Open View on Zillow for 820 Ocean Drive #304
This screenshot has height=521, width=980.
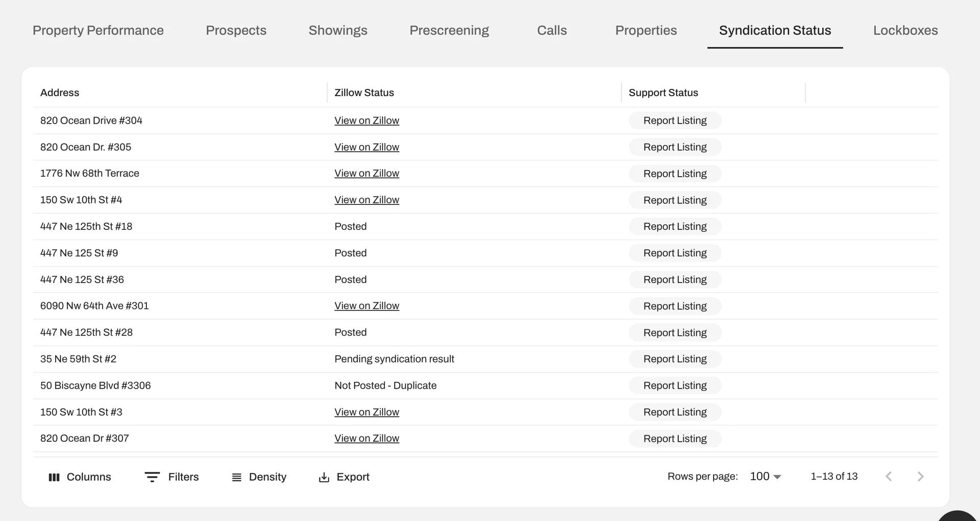(x=366, y=120)
